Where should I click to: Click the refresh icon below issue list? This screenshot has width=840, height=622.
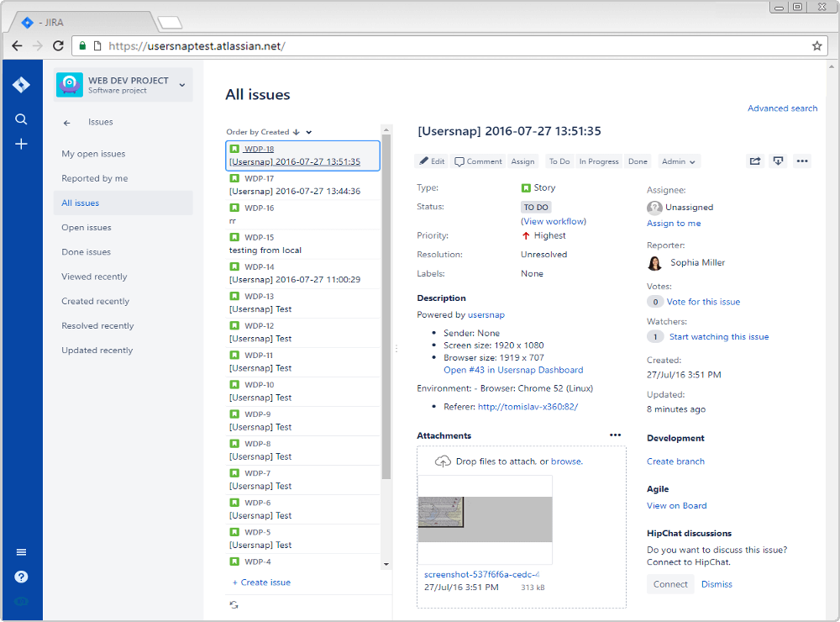pos(234,605)
